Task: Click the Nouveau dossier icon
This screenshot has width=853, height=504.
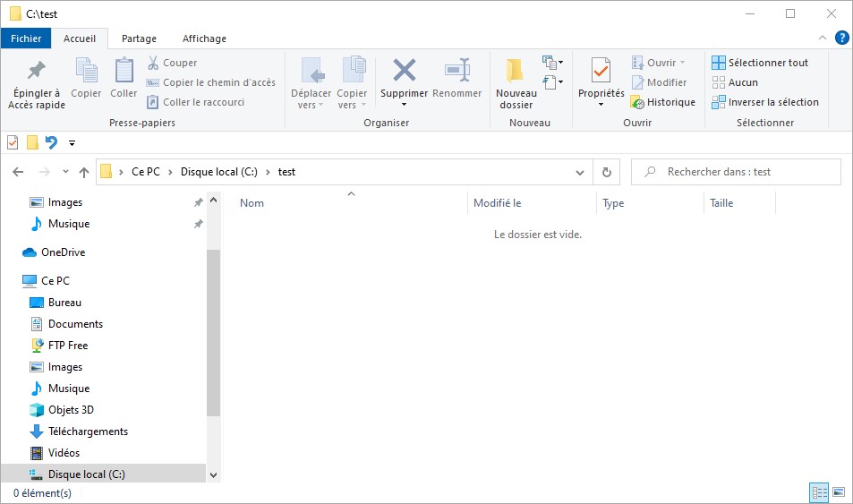Action: tap(515, 71)
